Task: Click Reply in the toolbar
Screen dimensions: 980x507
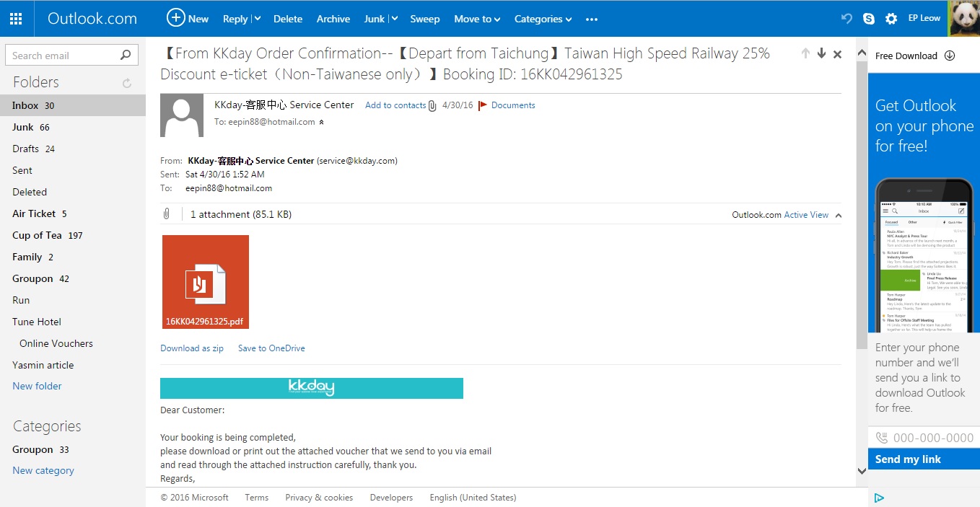Action: pyautogui.click(x=235, y=19)
